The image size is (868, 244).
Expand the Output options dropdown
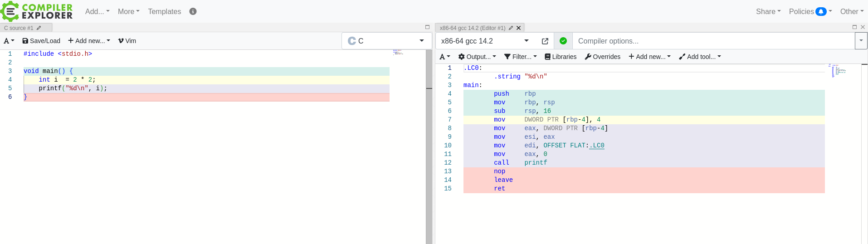point(477,57)
